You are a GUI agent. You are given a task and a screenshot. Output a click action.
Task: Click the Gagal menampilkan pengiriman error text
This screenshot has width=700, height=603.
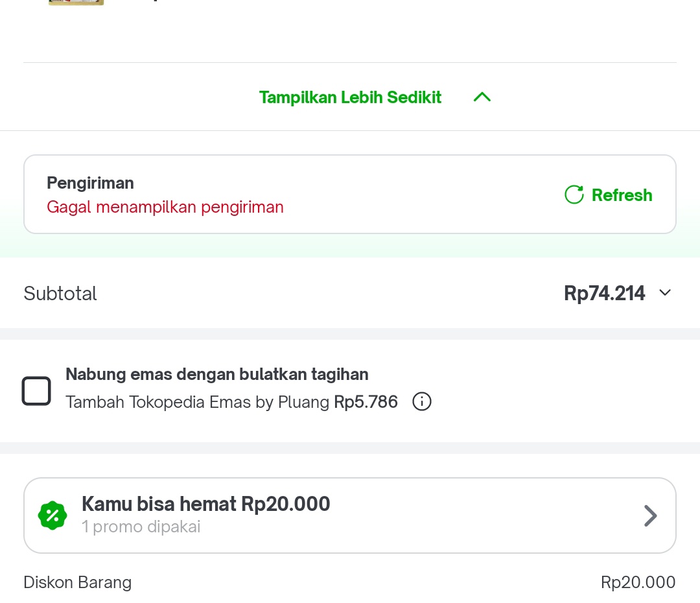click(165, 207)
